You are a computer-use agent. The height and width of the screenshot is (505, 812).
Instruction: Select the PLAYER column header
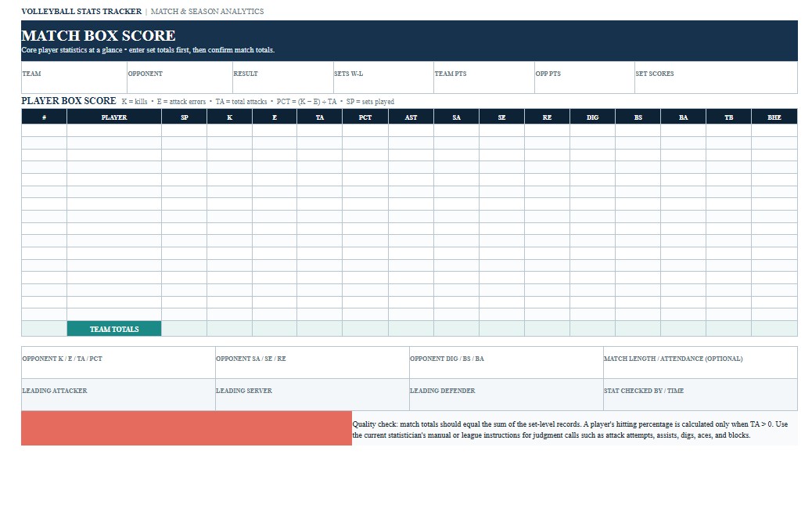[114, 117]
